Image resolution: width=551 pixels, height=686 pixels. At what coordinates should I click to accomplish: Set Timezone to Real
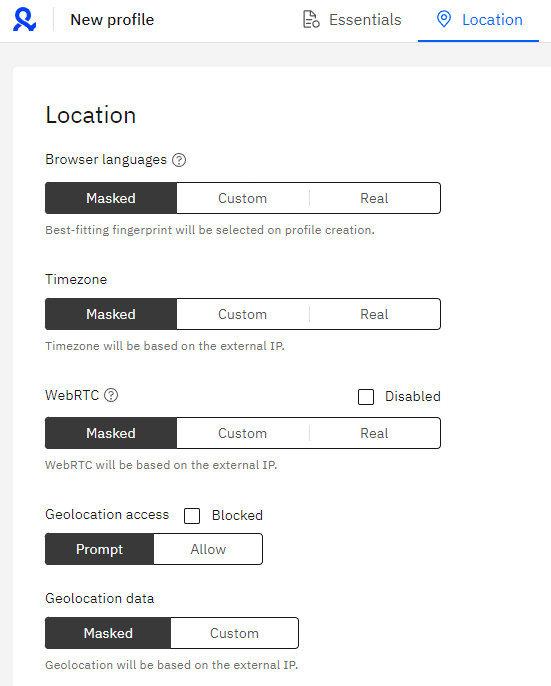[x=374, y=314]
